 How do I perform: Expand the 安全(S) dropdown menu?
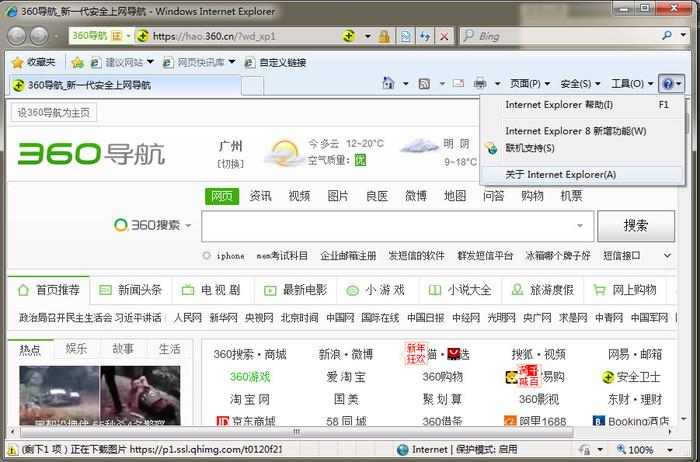point(580,84)
